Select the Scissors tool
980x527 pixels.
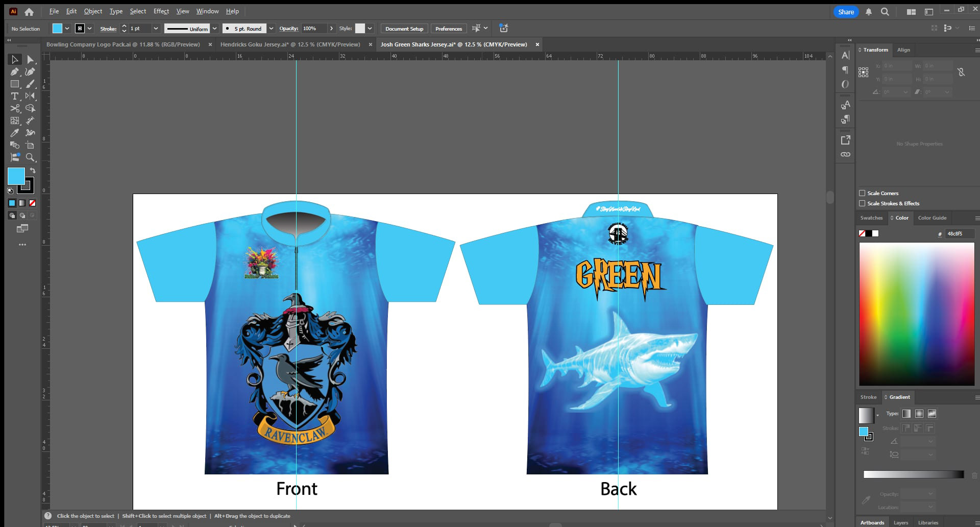pyautogui.click(x=15, y=108)
